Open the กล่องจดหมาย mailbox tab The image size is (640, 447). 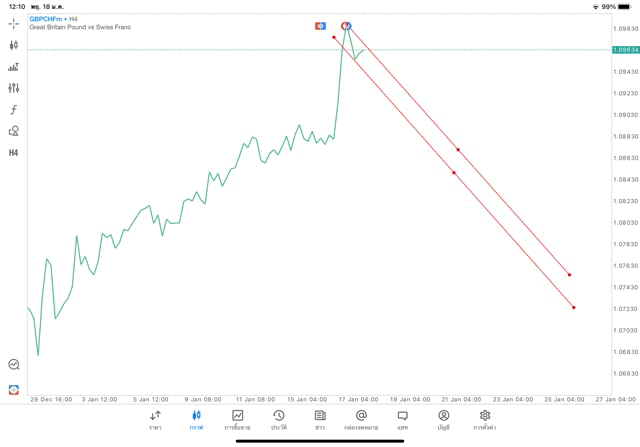click(361, 419)
